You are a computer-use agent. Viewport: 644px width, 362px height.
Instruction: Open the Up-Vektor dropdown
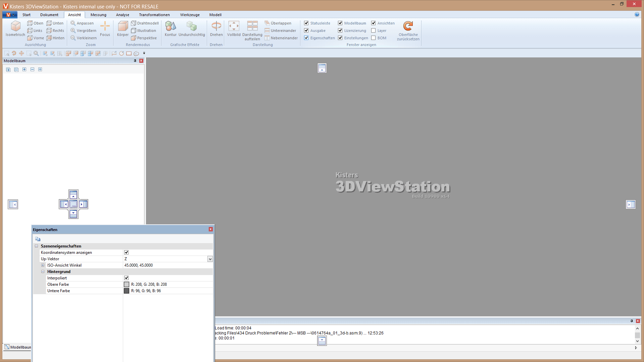coord(210,259)
